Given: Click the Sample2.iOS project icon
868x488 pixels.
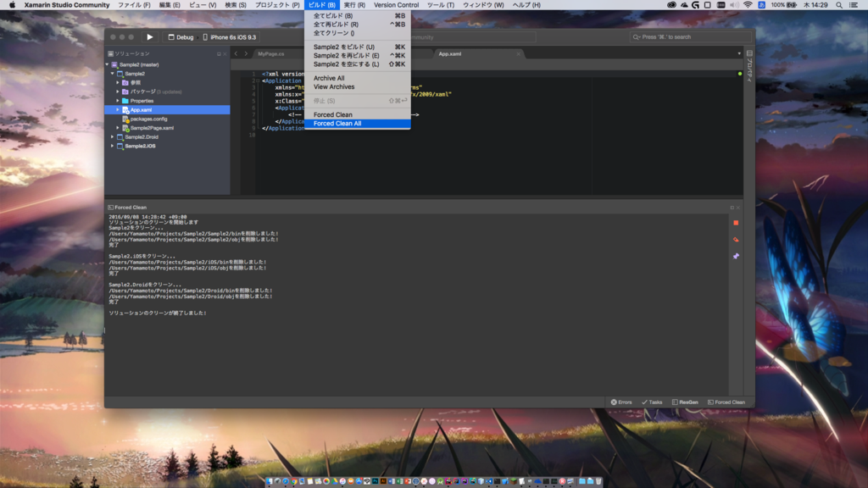Looking at the screenshot, I should tap(120, 146).
